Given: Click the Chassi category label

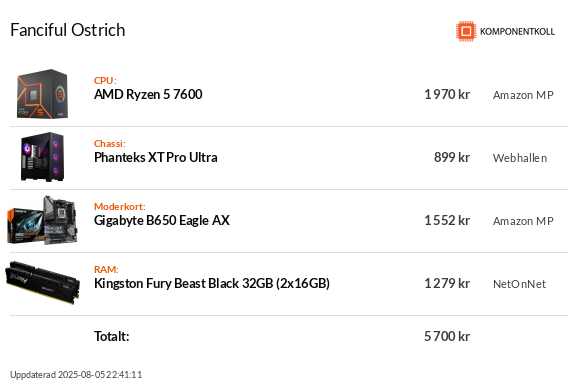Looking at the screenshot, I should pyautogui.click(x=110, y=143).
